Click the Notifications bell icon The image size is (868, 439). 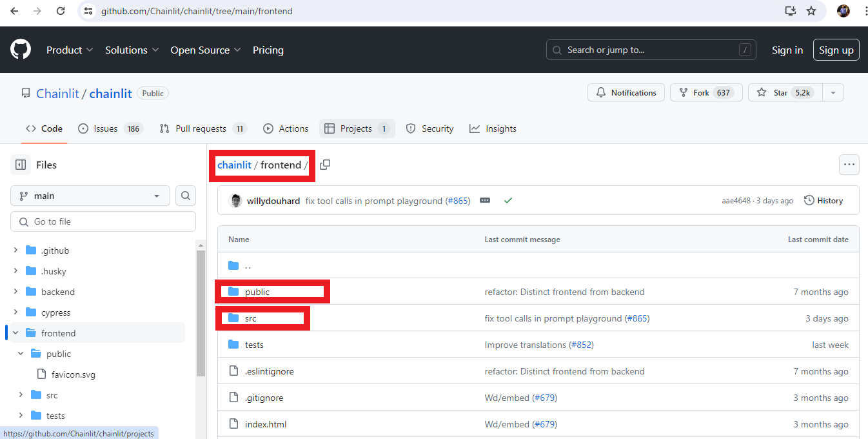603,92
